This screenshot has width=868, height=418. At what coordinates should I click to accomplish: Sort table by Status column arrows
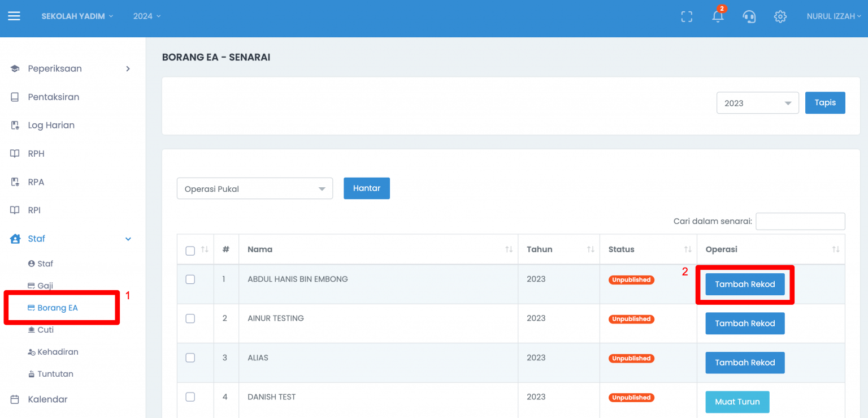688,249
